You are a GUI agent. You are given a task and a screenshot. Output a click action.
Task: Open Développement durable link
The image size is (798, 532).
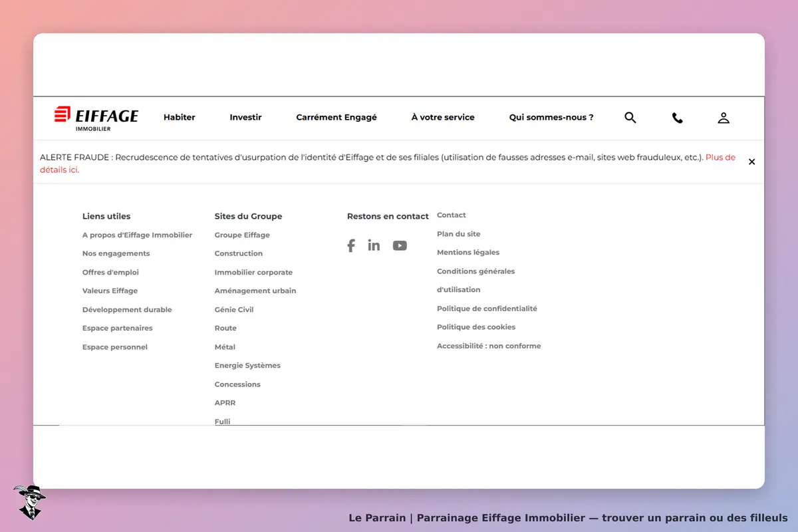[127, 309]
